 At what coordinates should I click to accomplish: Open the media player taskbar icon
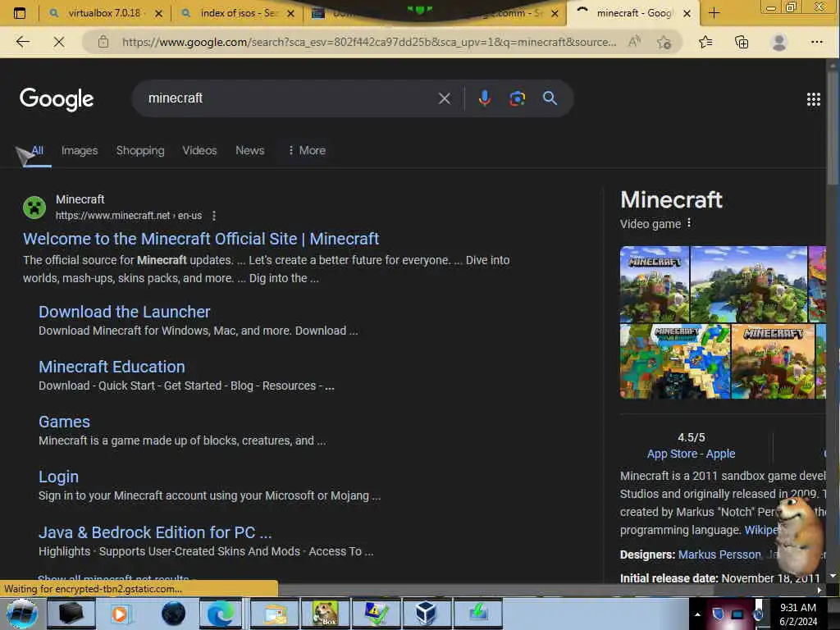(x=120, y=614)
